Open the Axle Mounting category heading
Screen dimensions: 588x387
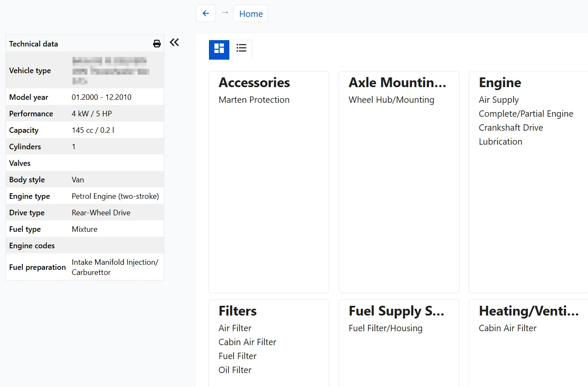click(397, 82)
